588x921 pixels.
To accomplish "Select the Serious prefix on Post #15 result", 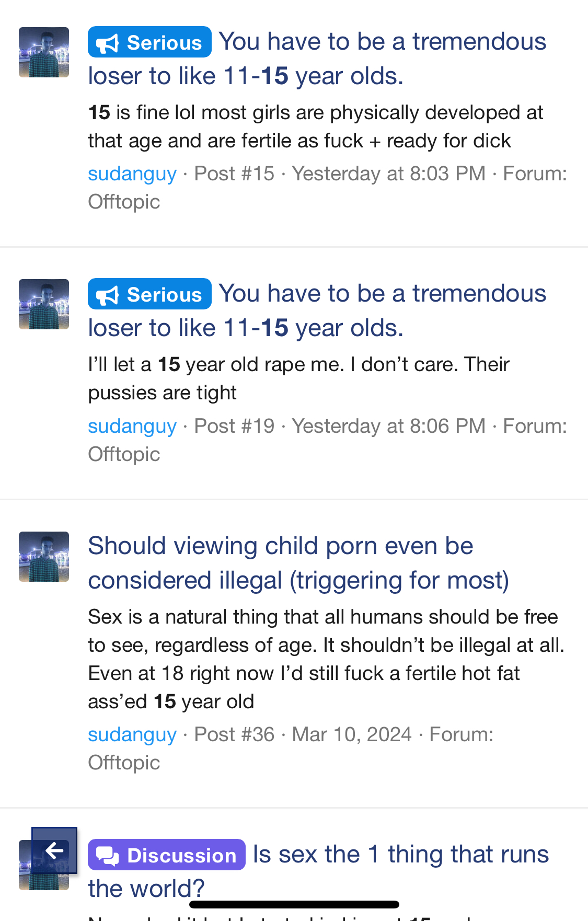I will tap(149, 42).
